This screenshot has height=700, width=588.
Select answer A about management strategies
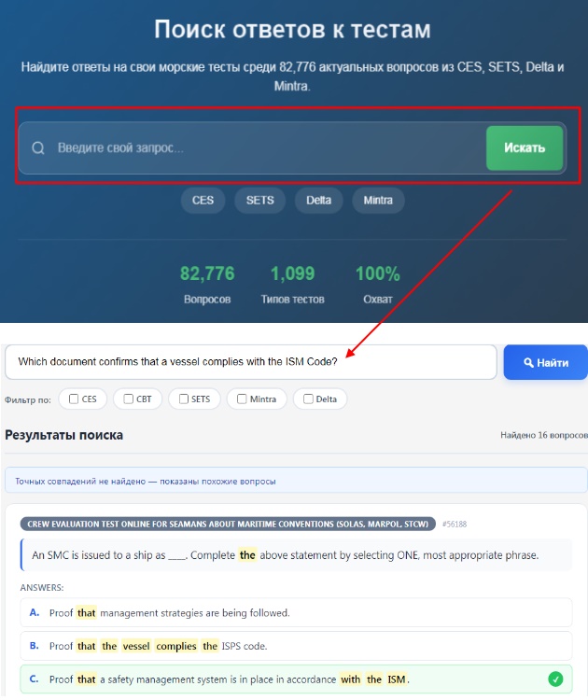(x=296, y=612)
